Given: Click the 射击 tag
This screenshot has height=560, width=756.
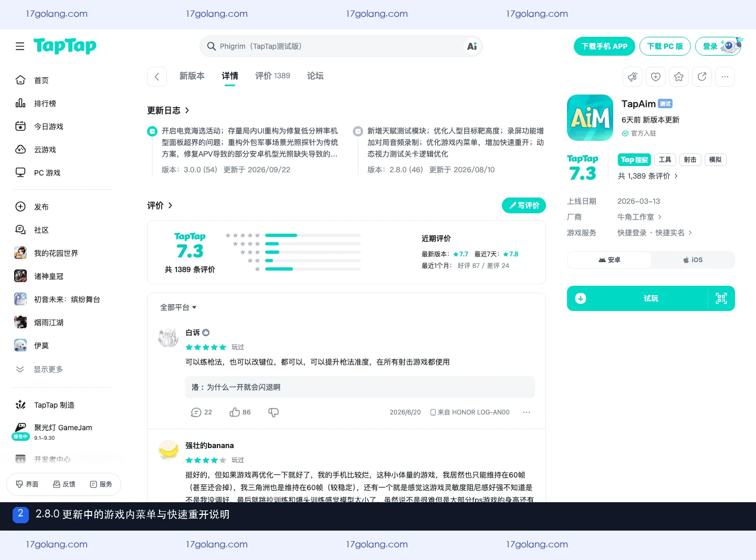Looking at the screenshot, I should (690, 160).
